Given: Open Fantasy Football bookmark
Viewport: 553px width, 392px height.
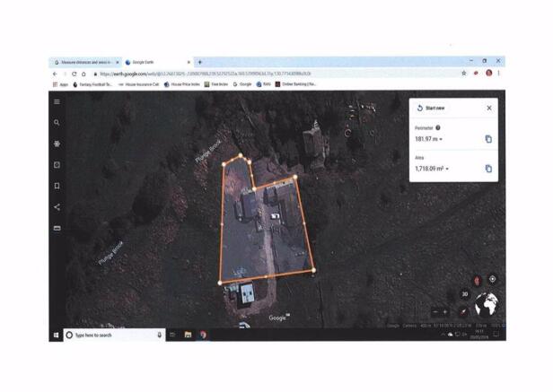Looking at the screenshot, I should [x=92, y=84].
